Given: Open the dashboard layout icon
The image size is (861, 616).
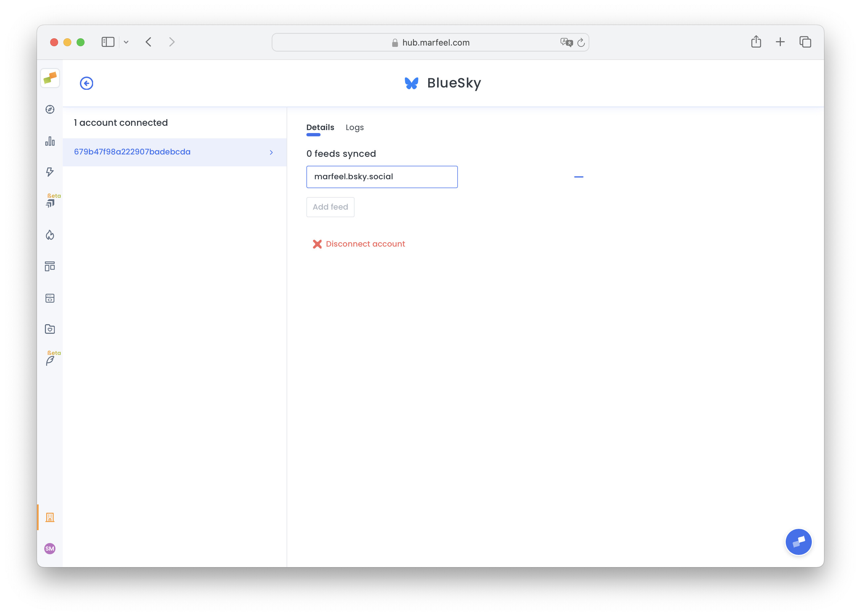Looking at the screenshot, I should 50,266.
